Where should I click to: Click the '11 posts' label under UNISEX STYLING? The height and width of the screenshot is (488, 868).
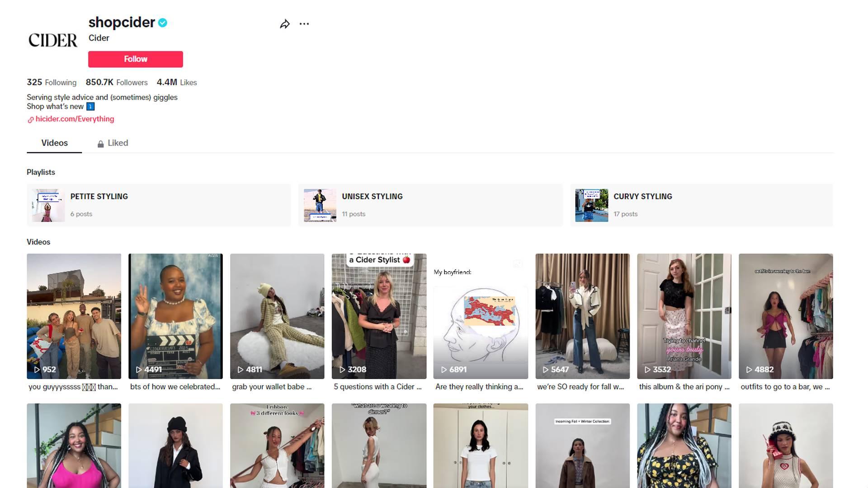354,214
